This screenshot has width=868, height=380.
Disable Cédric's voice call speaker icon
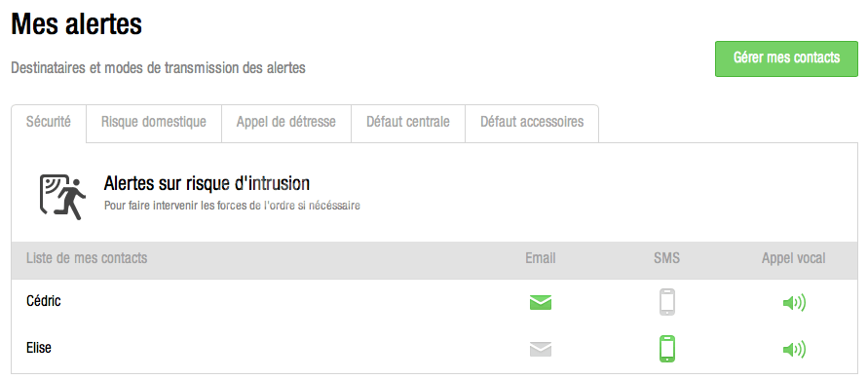point(794,302)
